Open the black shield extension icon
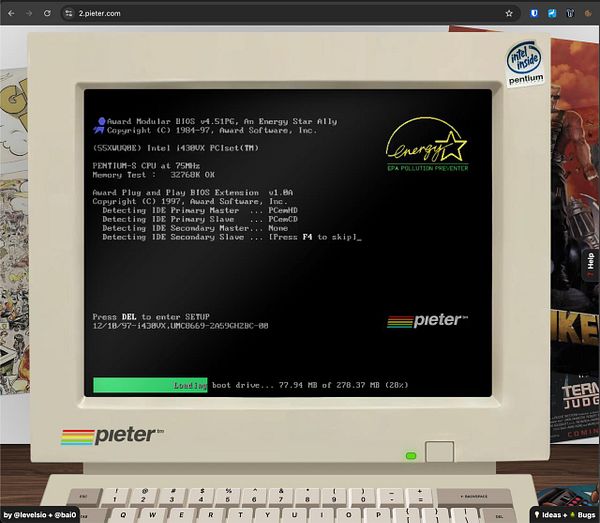600x523 pixels. (x=570, y=13)
